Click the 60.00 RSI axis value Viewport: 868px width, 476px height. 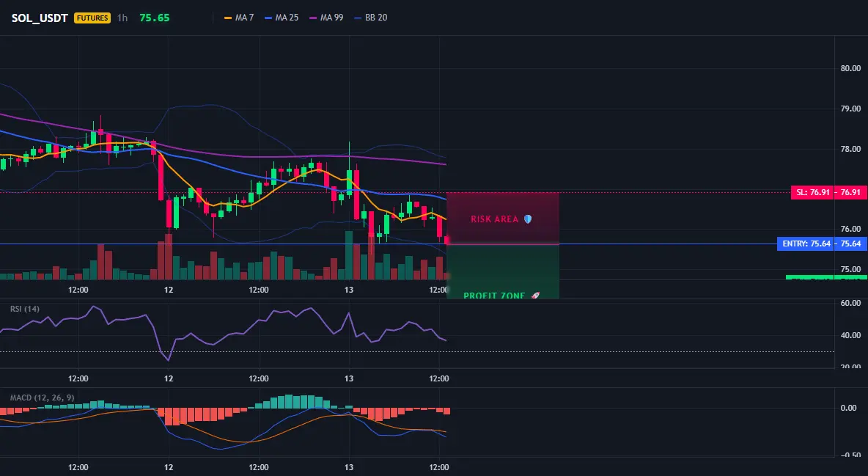click(851, 303)
